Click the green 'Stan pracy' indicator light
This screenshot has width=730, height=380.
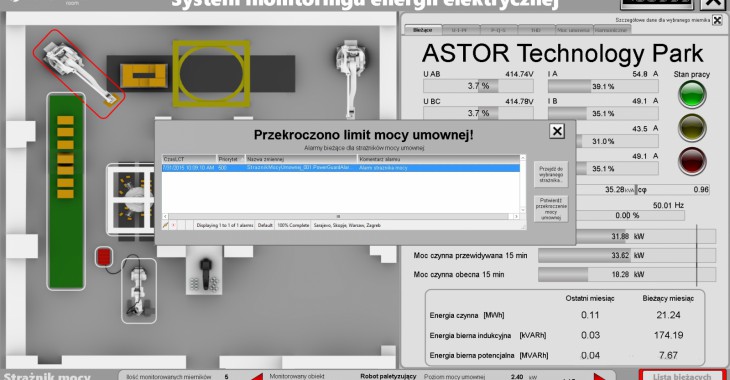[692, 94]
